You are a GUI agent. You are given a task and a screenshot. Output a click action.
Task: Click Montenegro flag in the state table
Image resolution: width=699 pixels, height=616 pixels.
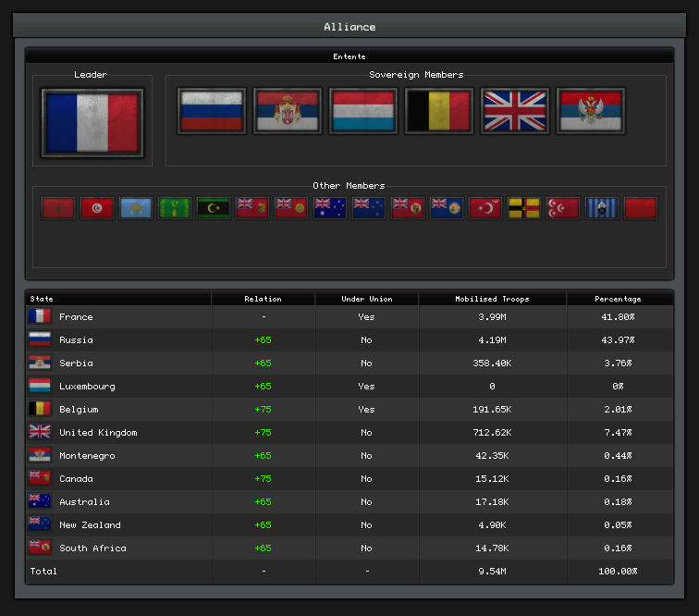coord(40,455)
